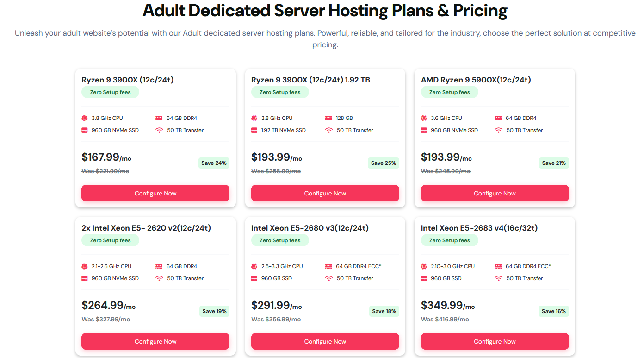
Task: Tap the RAM icon in the Xeon E5-2683 v4 plan
Action: tap(499, 266)
